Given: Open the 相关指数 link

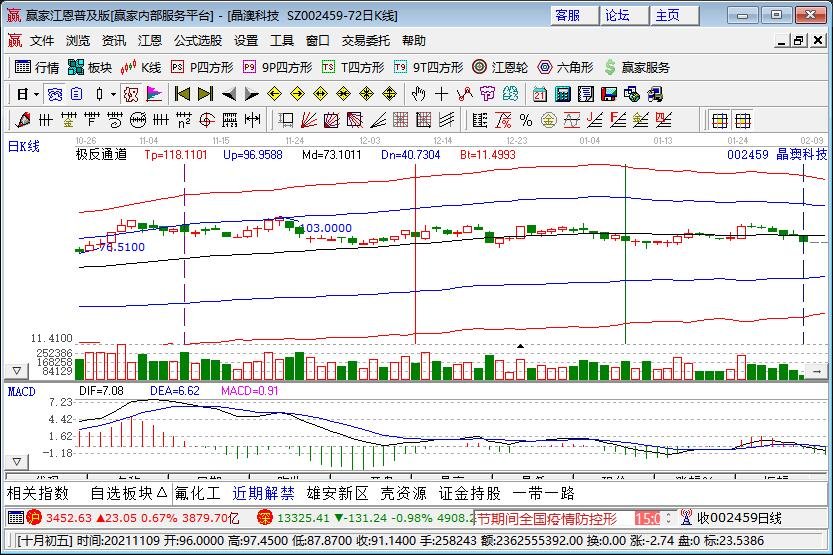Looking at the screenshot, I should (38, 493).
